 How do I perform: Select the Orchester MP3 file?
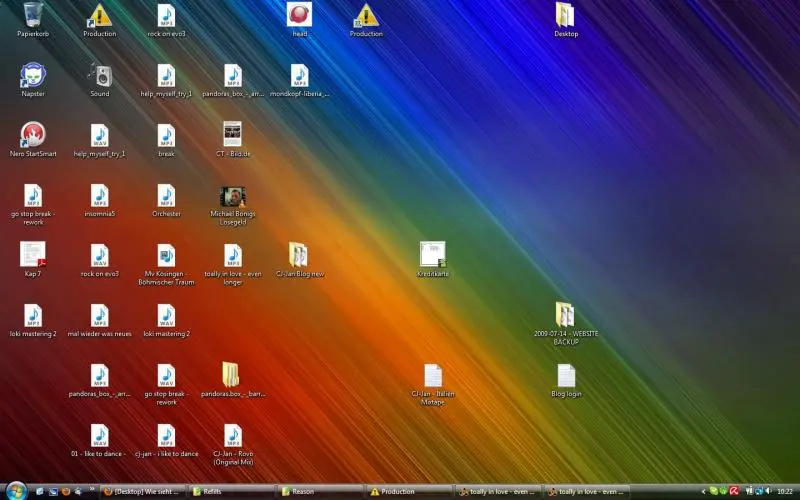point(166,195)
